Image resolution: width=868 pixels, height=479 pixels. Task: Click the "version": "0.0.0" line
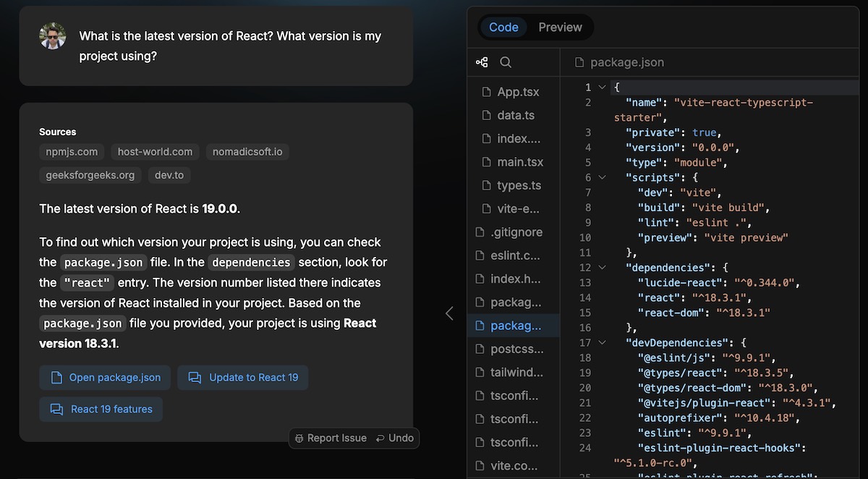[682, 148]
